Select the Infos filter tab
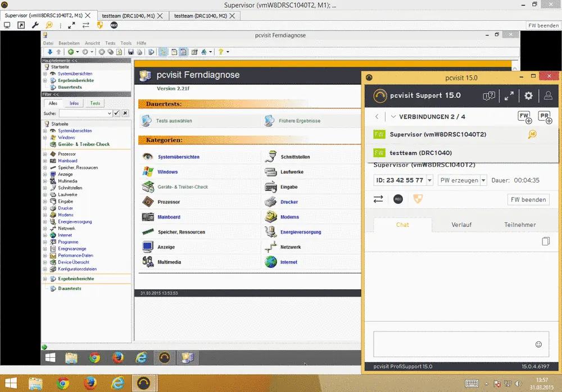Screen dimensions: 562x392 click(x=74, y=103)
